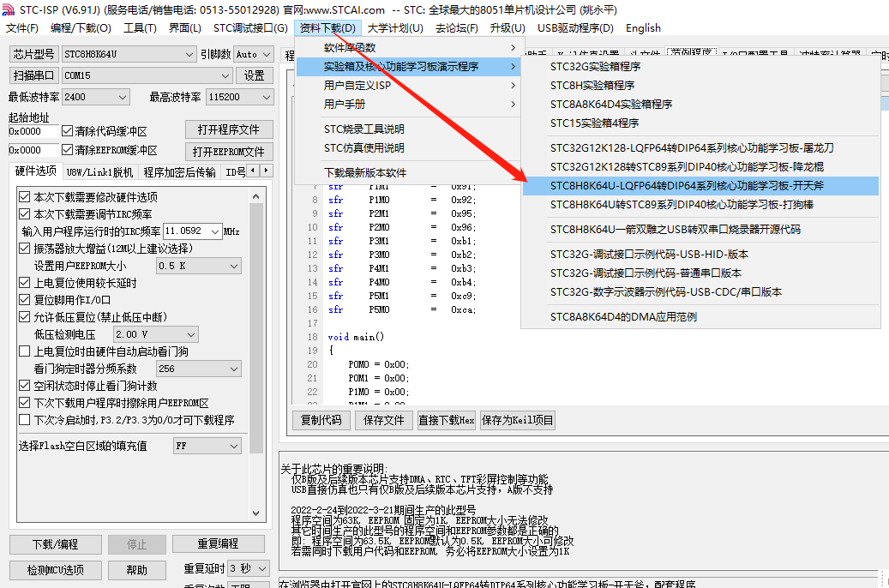The width and height of the screenshot is (889, 588).
Task: Click the 扫描串口 button
Action: click(x=33, y=75)
